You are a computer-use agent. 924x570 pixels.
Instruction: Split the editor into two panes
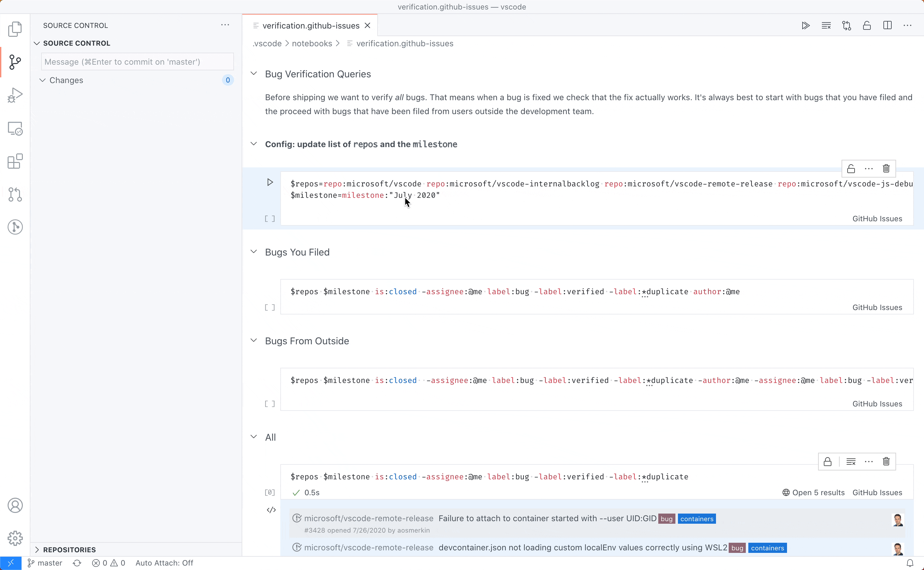point(887,25)
